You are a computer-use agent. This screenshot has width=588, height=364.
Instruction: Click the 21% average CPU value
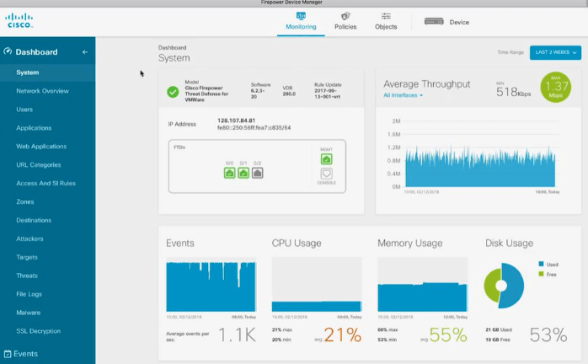coord(342,335)
